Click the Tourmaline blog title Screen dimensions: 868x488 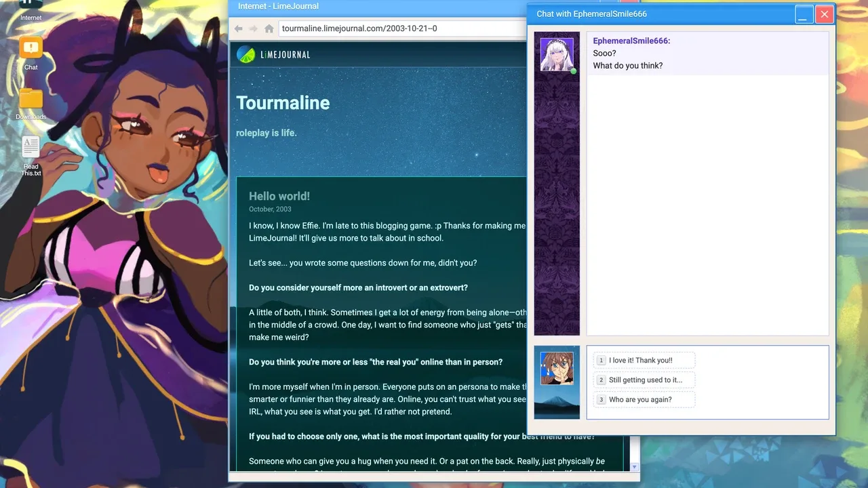283,103
